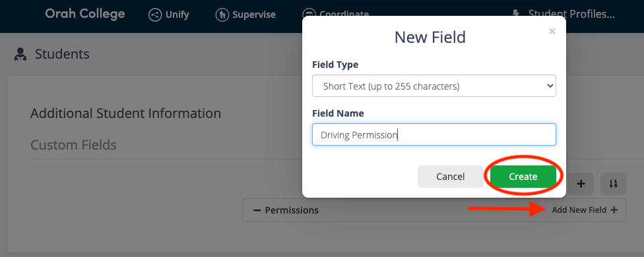
Task: Open the Unify menu
Action: click(168, 15)
